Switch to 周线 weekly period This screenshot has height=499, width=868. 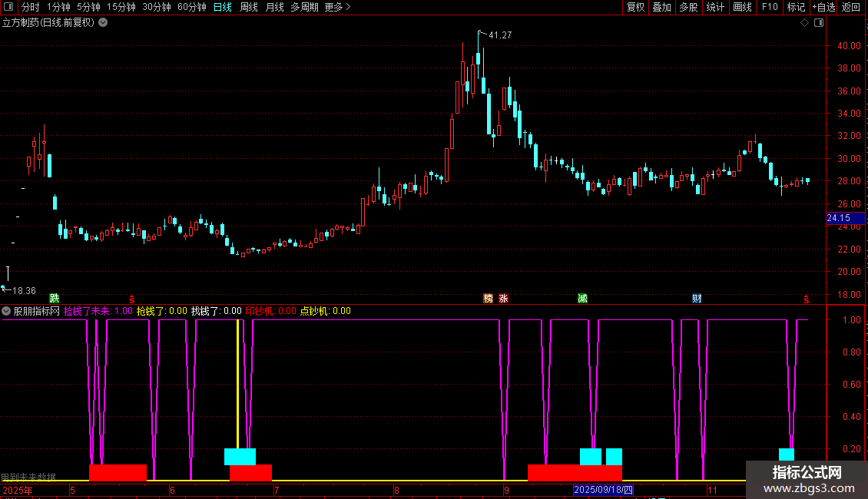pos(249,7)
